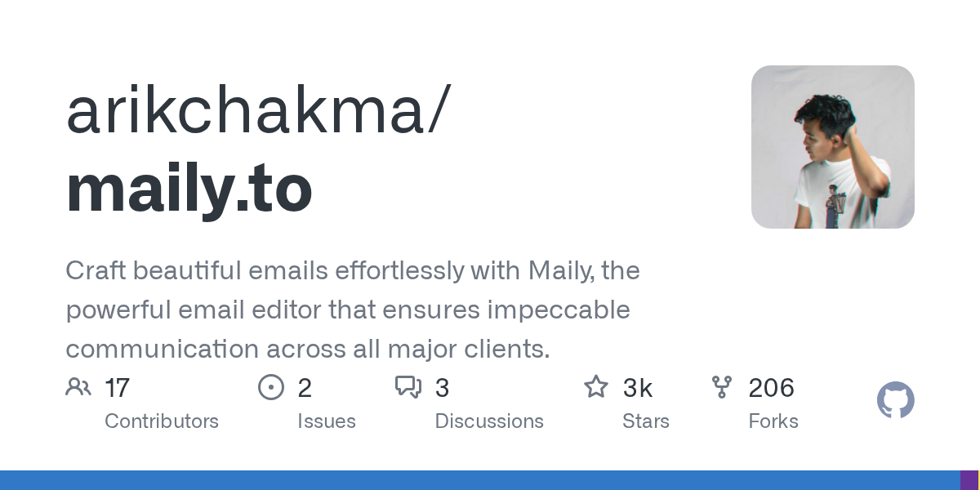Click the blue language bar segment
Screen dimensions: 980x490
pyautogui.click(x=479, y=480)
